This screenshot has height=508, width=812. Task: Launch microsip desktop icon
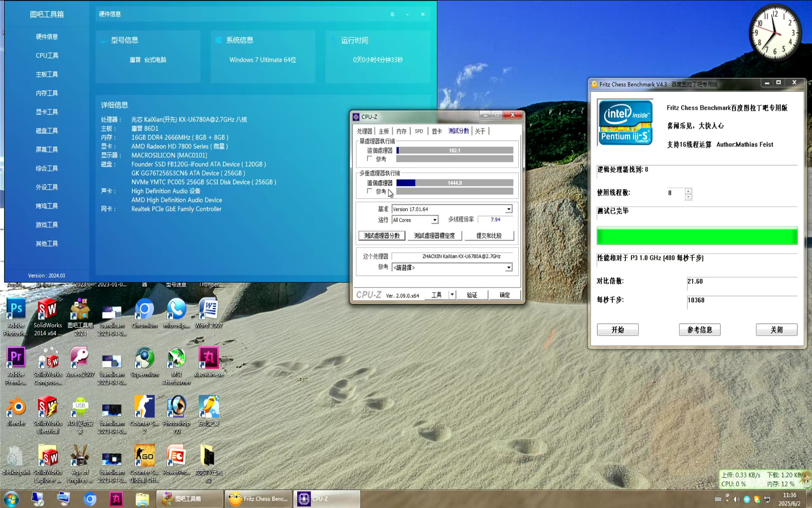[x=177, y=313]
